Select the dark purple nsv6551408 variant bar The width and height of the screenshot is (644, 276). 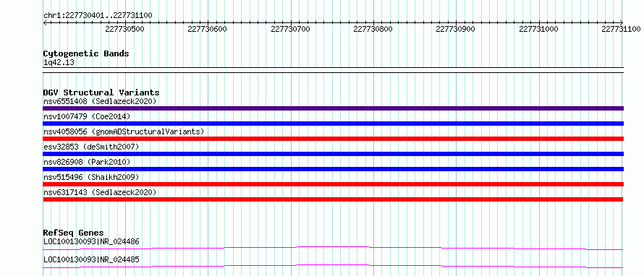[333, 108]
